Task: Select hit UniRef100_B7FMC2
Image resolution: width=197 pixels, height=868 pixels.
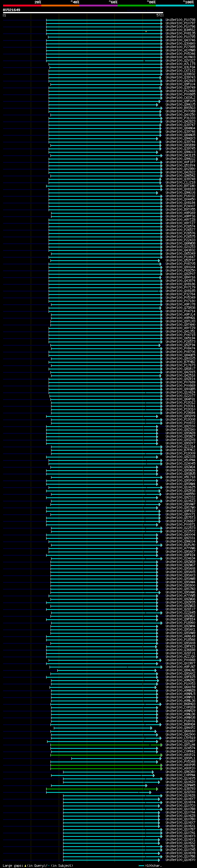Action: coord(180,450)
